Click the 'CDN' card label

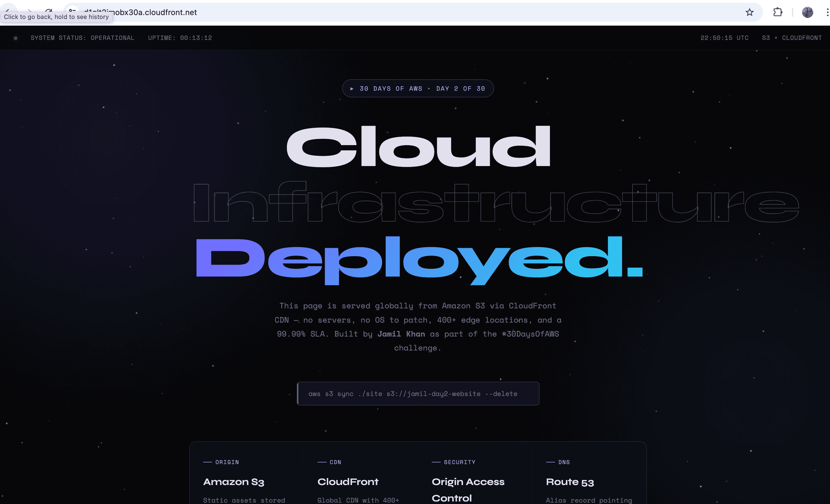click(x=335, y=462)
